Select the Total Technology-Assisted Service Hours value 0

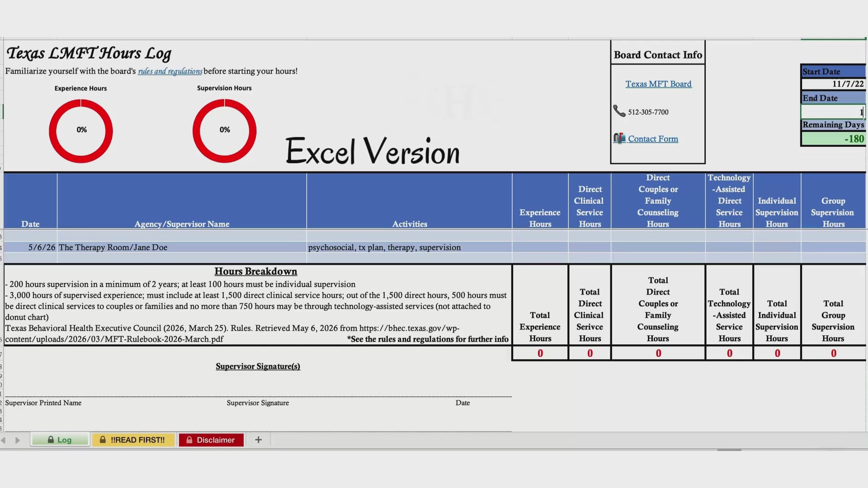point(729,353)
